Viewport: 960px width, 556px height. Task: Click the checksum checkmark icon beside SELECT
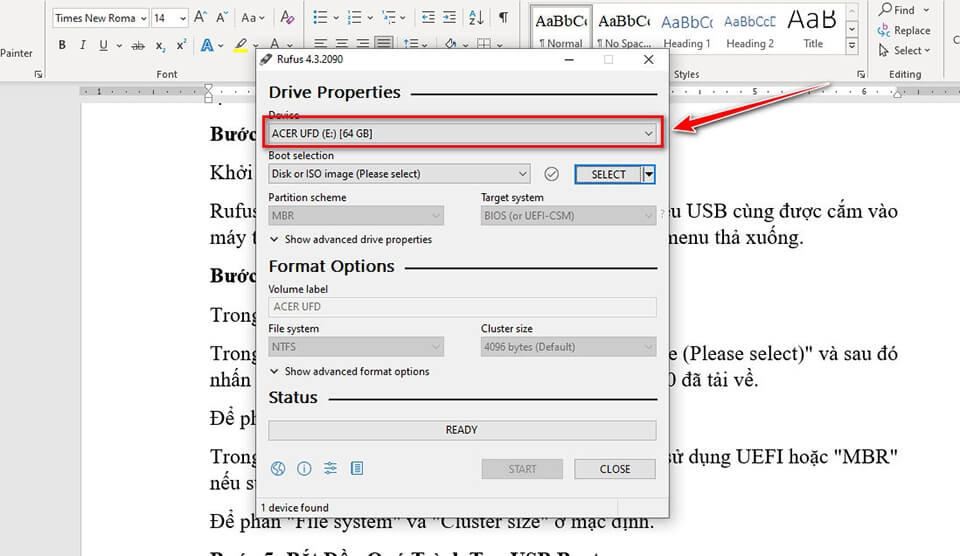point(551,174)
